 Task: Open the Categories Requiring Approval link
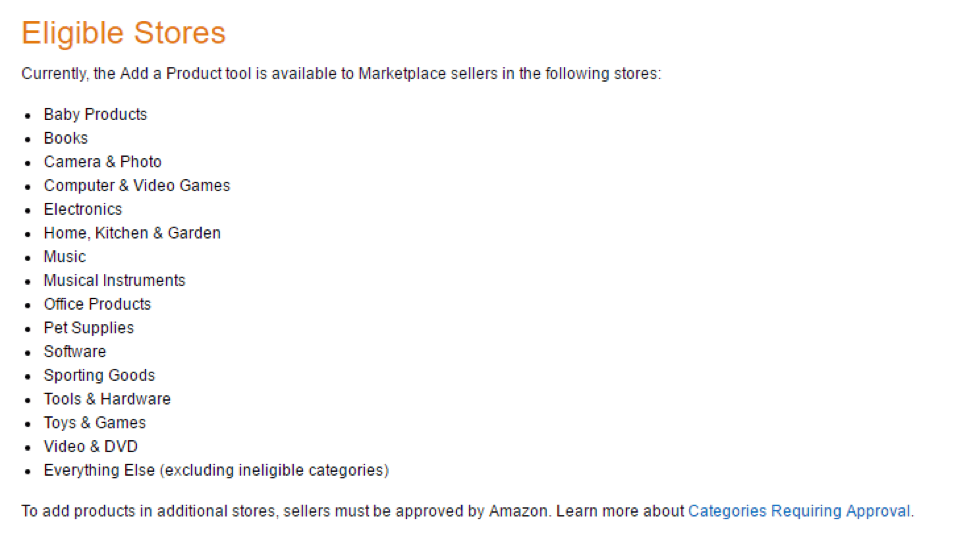click(x=799, y=511)
